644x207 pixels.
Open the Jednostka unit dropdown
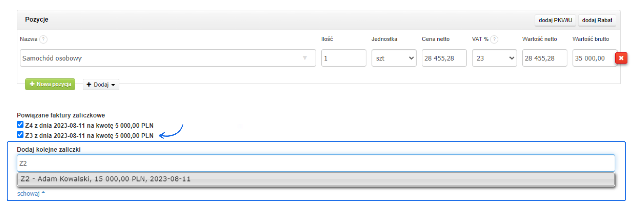point(394,58)
